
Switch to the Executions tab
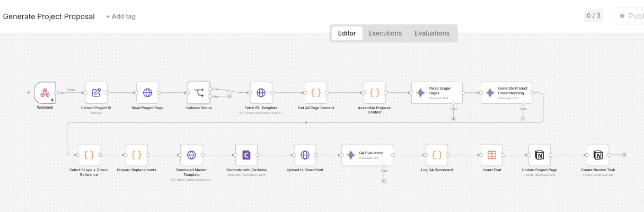(385, 33)
